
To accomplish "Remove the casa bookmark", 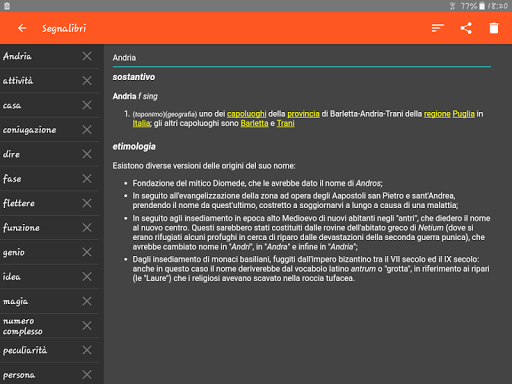I will coord(87,105).
